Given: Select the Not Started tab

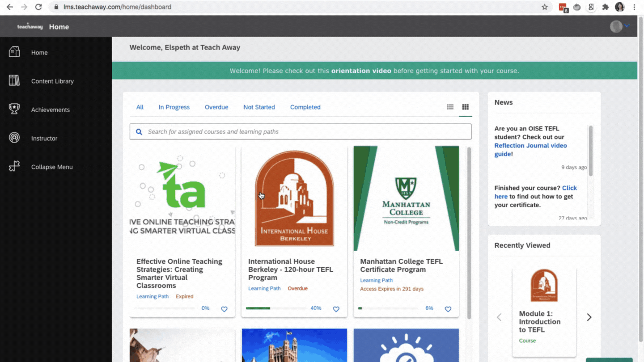Looking at the screenshot, I should [x=259, y=107].
